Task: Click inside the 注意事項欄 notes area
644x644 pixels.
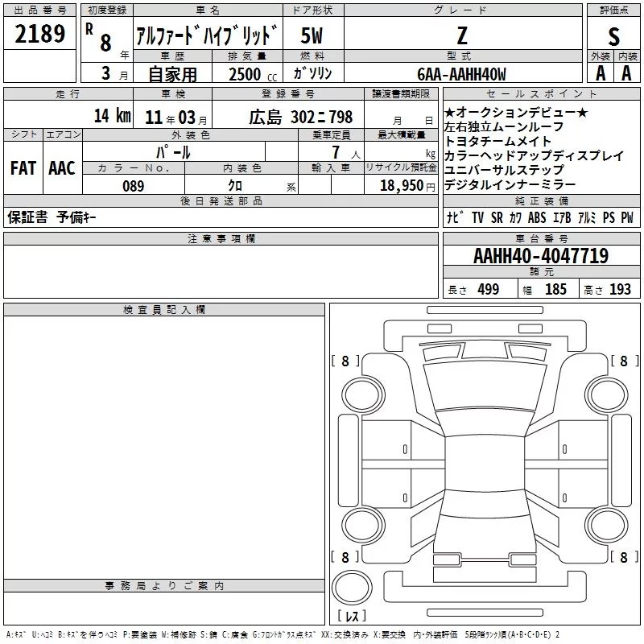Action: point(221,271)
